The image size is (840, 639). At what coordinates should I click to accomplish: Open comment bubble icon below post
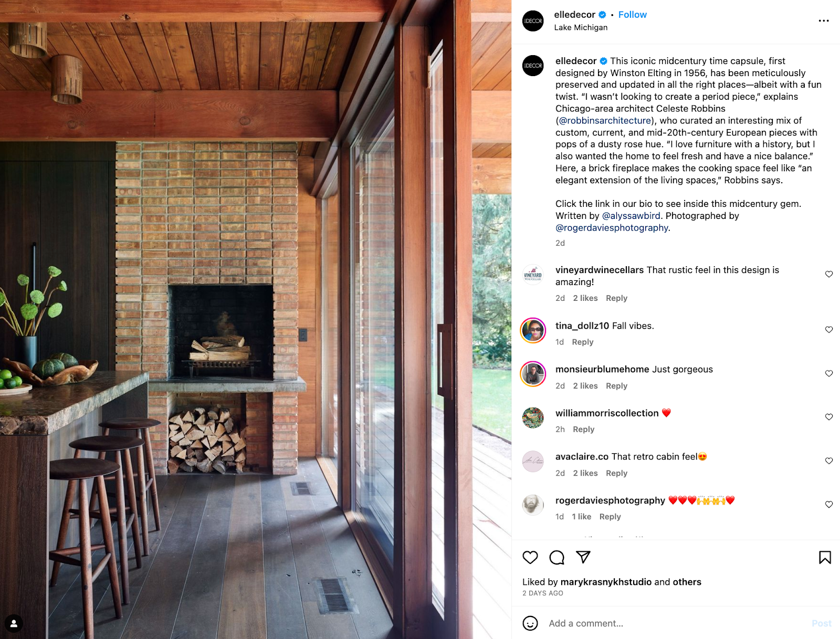click(556, 557)
